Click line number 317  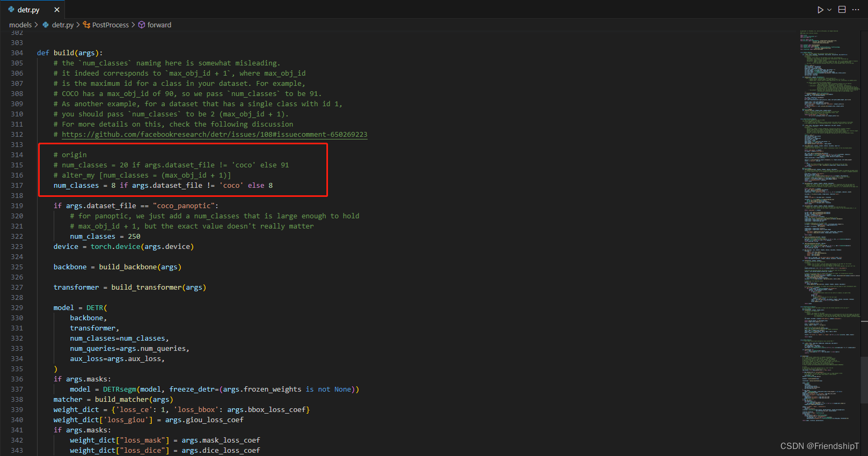pos(17,186)
